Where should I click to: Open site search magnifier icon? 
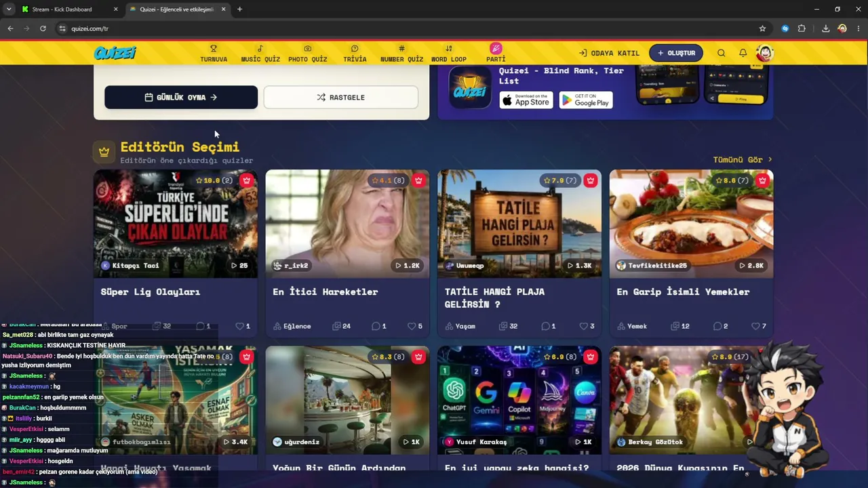722,53
